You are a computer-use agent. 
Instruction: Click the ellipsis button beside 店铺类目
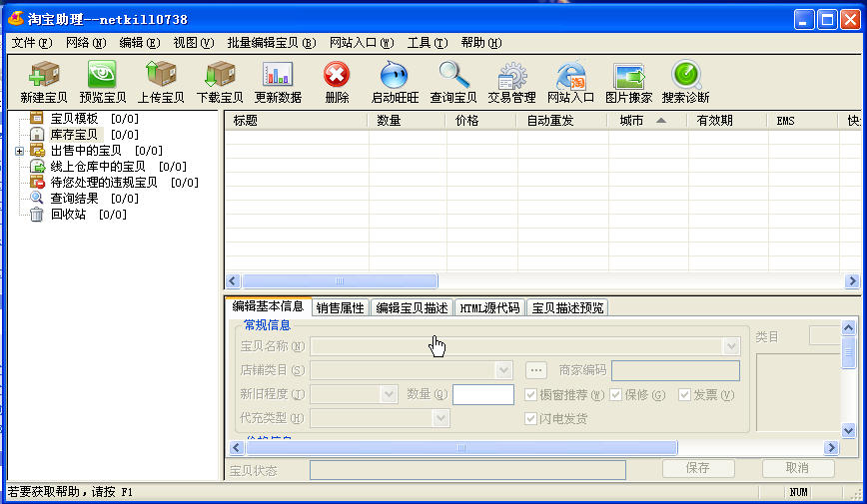[x=535, y=369]
